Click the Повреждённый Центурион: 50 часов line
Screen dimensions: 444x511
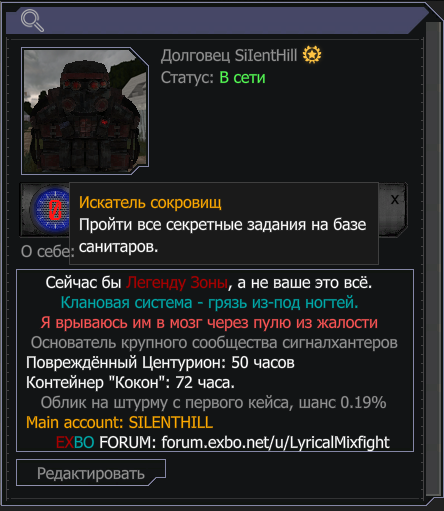160,362
